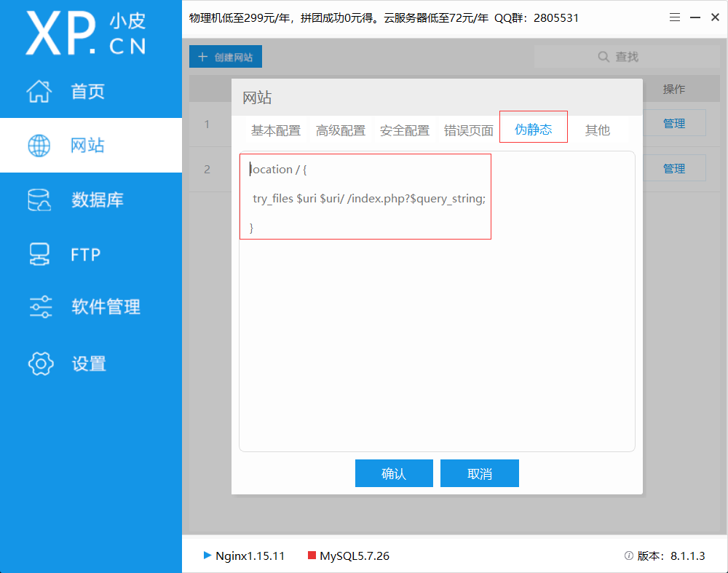Click the version info circle icon
Viewport: 728px width, 573px height.
(628, 556)
